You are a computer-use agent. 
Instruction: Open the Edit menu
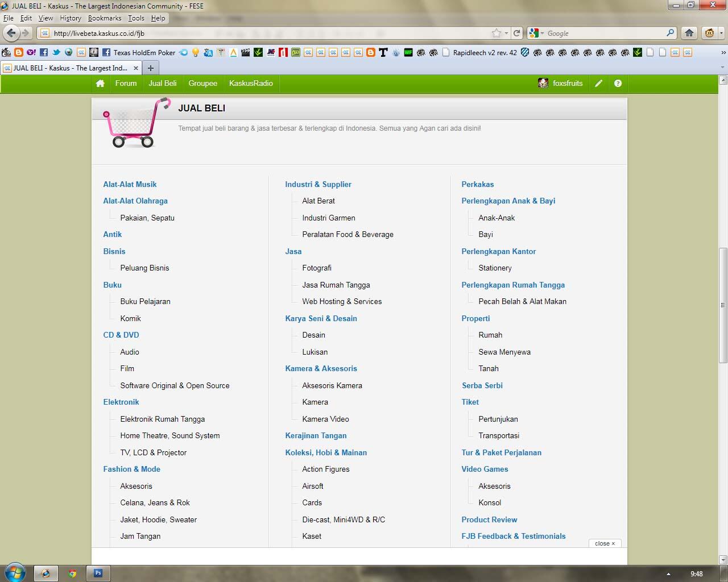26,18
